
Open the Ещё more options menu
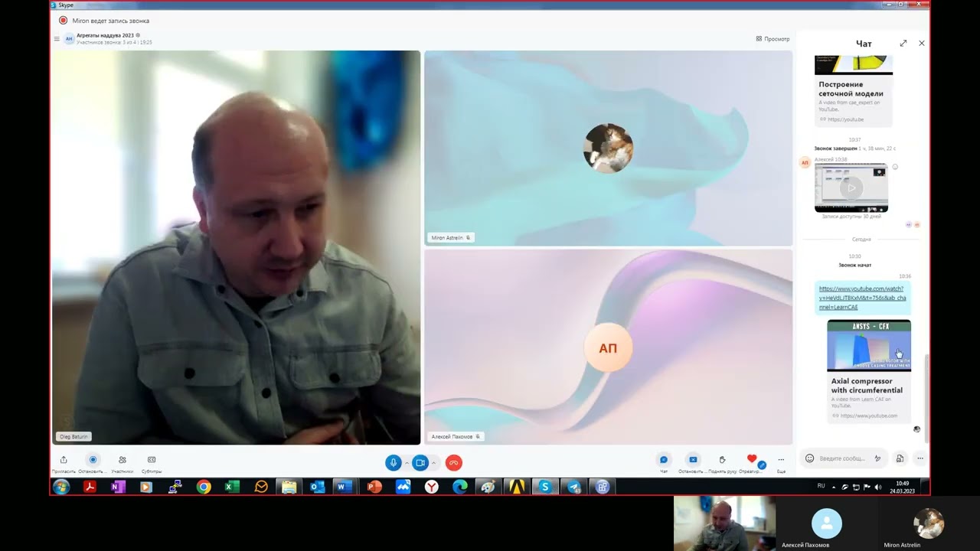[781, 460]
